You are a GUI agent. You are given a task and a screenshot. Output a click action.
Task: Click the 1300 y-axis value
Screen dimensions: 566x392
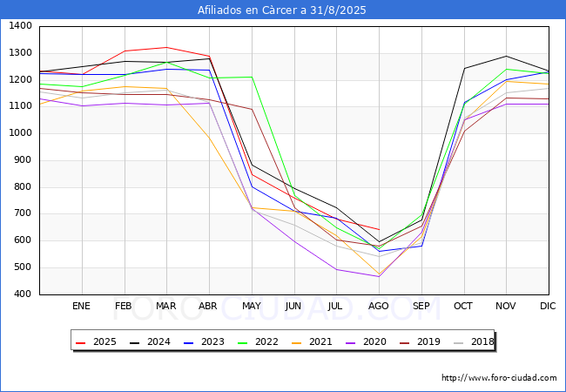[20, 53]
